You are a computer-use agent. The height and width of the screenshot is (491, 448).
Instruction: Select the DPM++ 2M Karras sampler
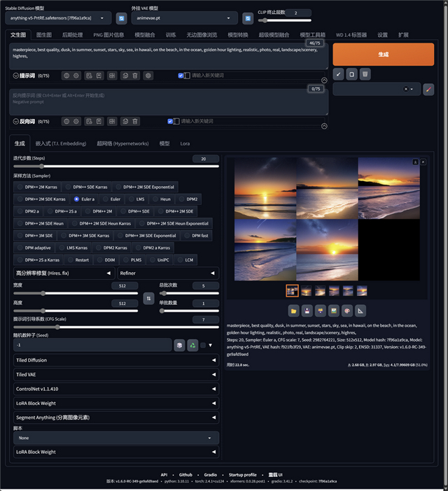pyautogui.click(x=39, y=187)
